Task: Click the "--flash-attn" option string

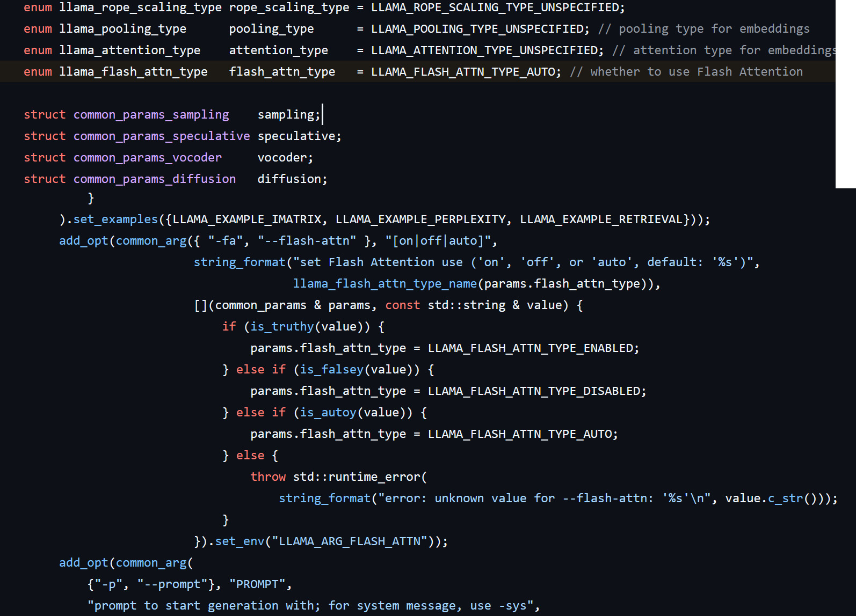Action: [x=307, y=241]
